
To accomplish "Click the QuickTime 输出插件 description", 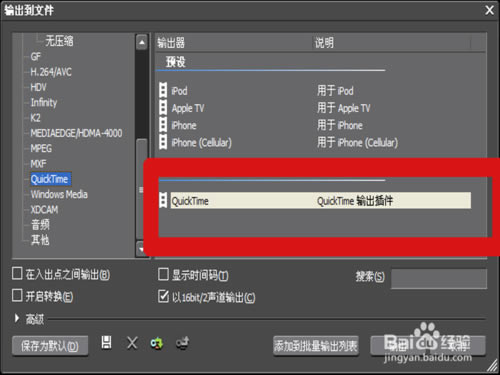I will (355, 201).
